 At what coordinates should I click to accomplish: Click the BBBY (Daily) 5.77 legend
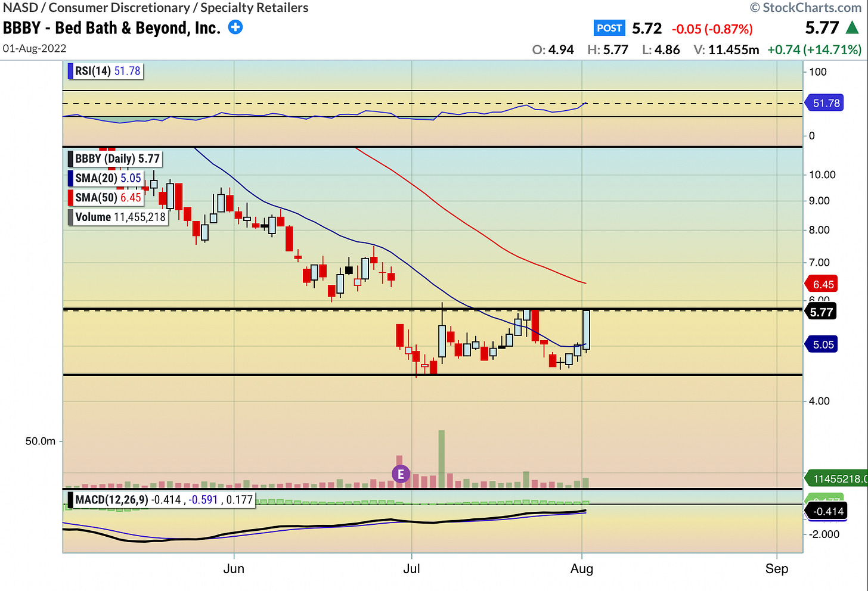(115, 158)
